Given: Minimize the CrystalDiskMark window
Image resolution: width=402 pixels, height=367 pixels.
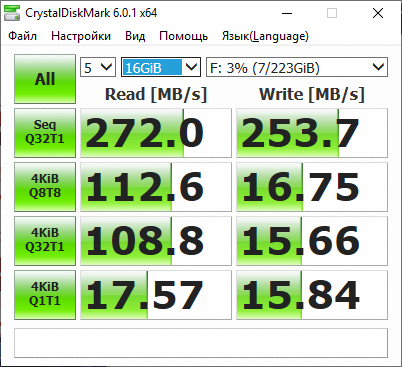Looking at the screenshot, I should (x=287, y=13).
